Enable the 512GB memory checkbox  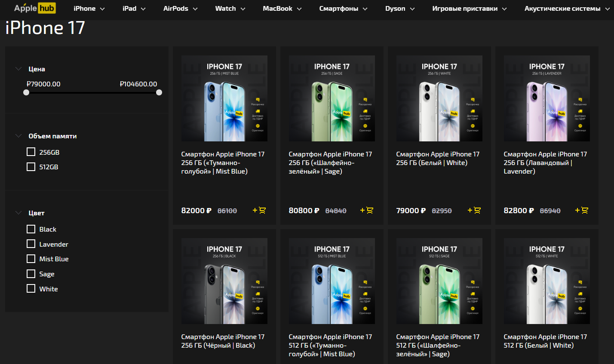(31, 167)
